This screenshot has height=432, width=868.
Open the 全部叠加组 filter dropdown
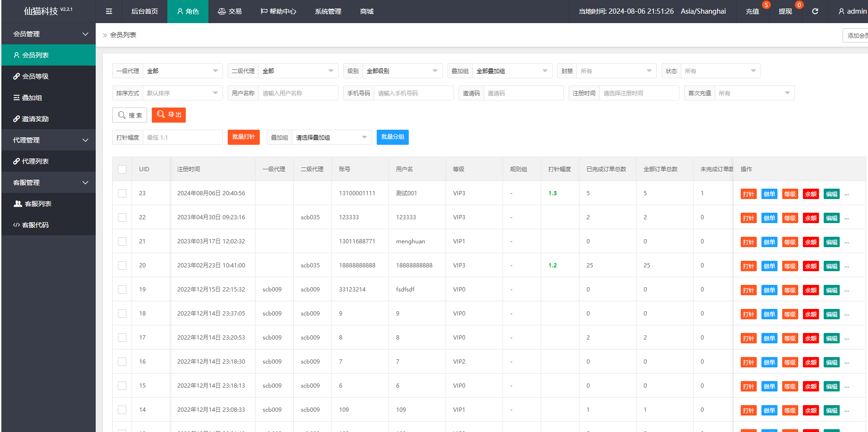pos(513,71)
